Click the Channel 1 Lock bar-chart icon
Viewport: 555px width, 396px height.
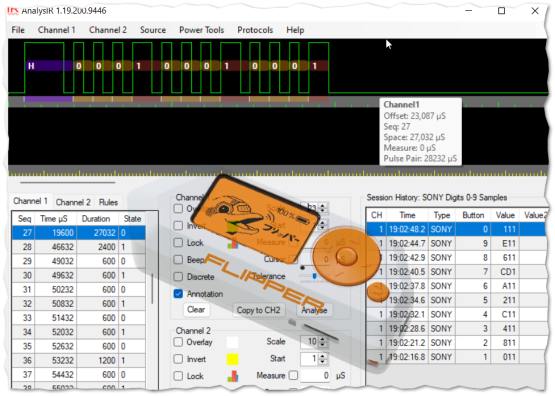click(x=233, y=243)
